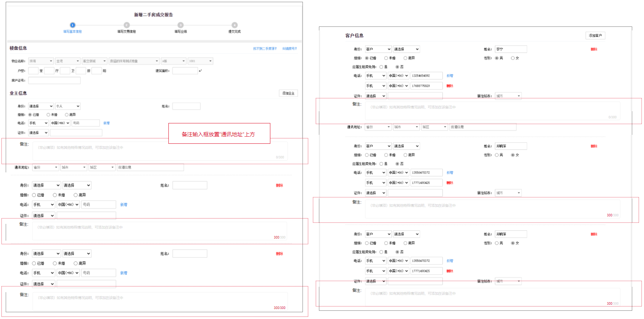Open 居住城市 dropdown in 李宁's block
Viewport: 644px width, 319px height.
click(508, 96)
